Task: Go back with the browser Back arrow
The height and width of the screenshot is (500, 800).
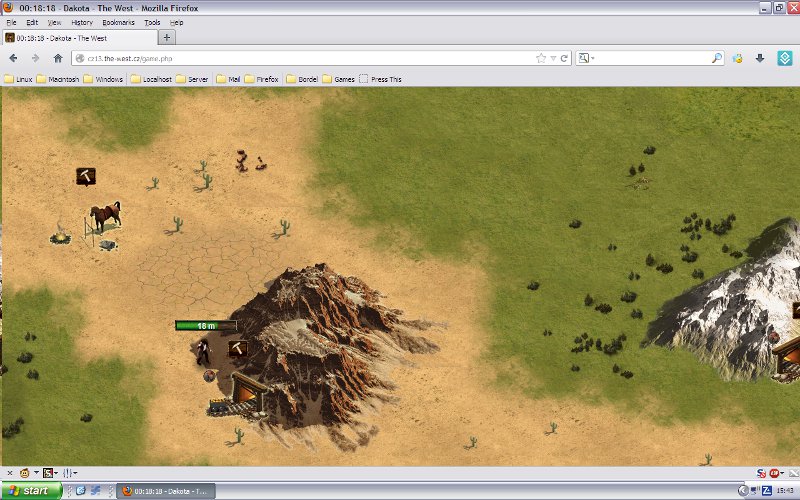Action: point(14,58)
